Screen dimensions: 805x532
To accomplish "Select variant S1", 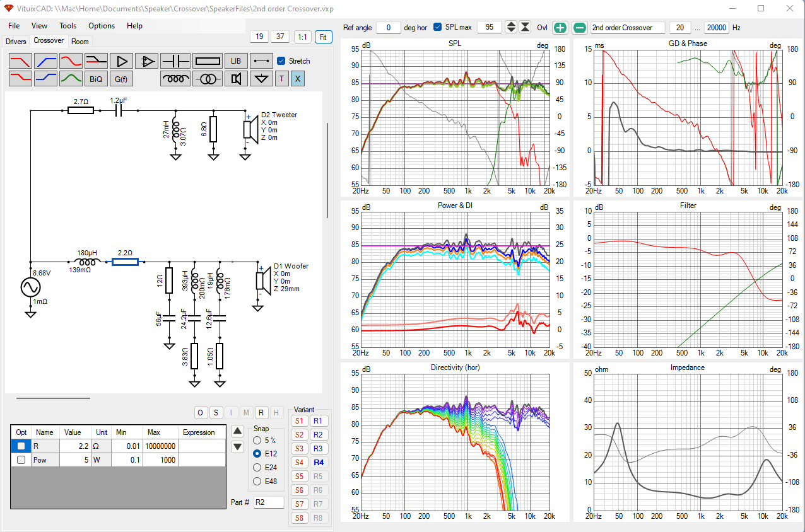I will coord(299,421).
